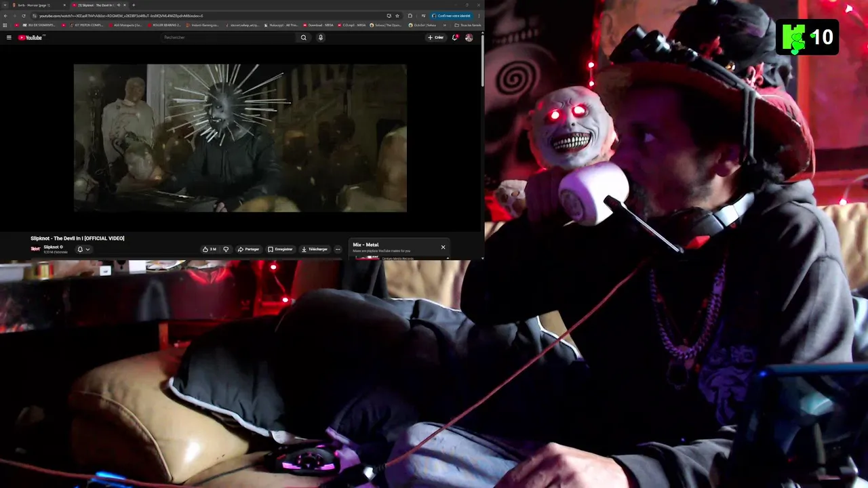Click the Télécharger download button
Viewport: 868px width, 488px height.
(x=314, y=249)
